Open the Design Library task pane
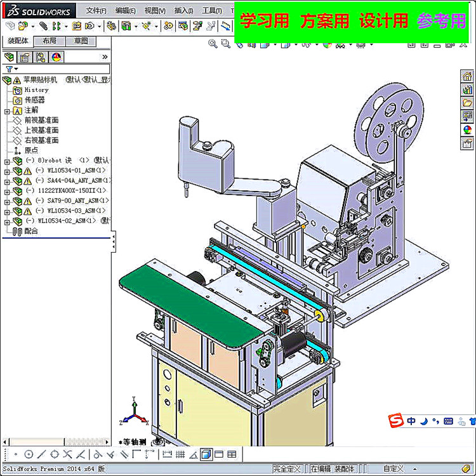Image resolution: width=476 pixels, height=476 pixels. (x=467, y=89)
